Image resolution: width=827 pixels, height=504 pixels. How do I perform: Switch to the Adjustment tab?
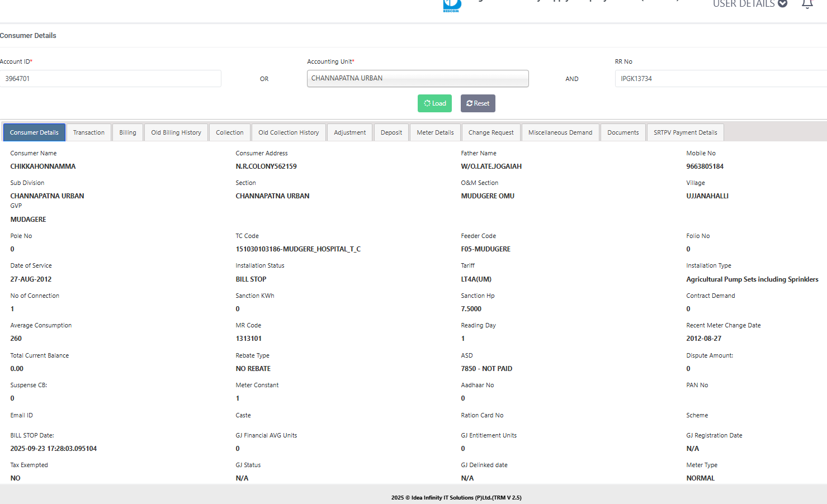350,132
